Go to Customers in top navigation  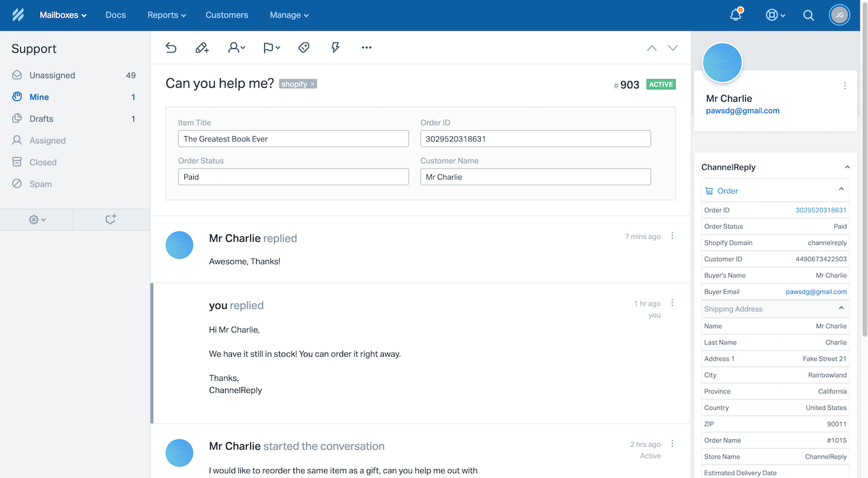coord(227,15)
